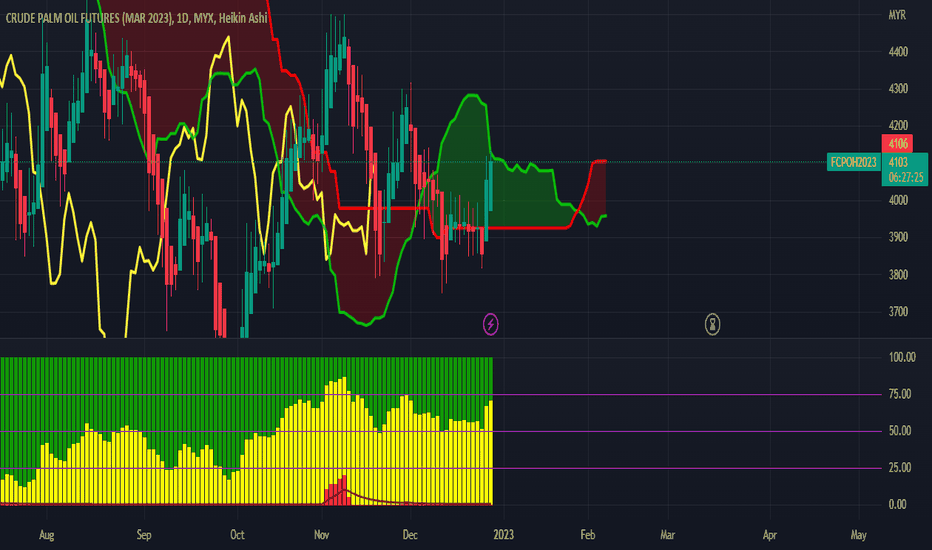932x550 pixels.
Task: Click the 4300 price axis label
Action: (x=898, y=89)
